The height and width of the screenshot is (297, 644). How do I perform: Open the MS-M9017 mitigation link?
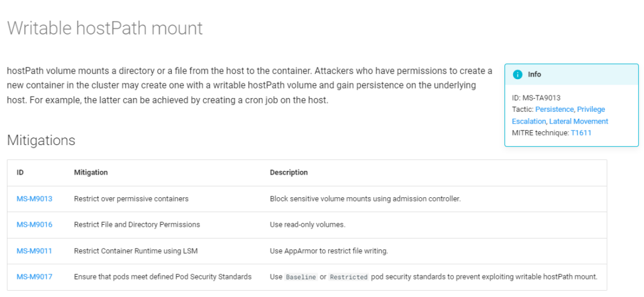coord(34,277)
